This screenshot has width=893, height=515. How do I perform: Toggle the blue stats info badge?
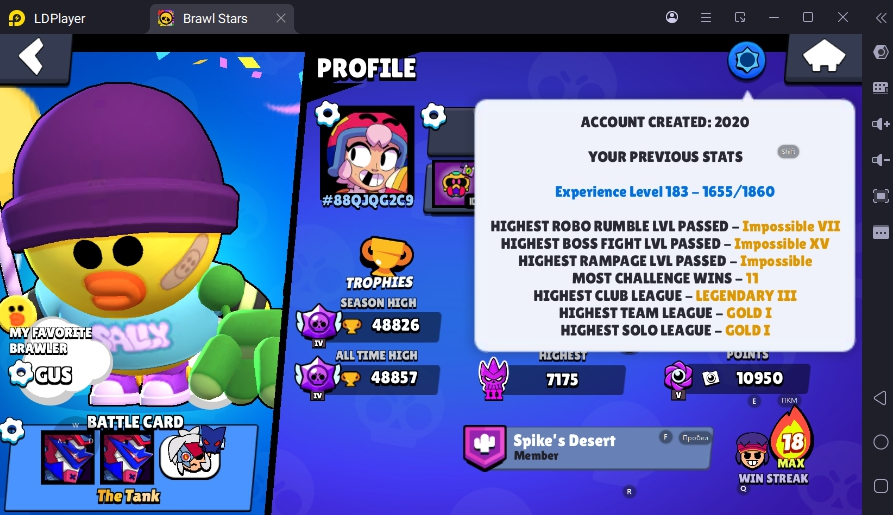pos(746,60)
